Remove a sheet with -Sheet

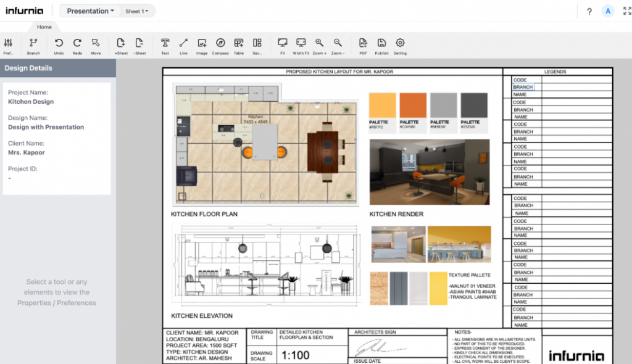tap(140, 46)
